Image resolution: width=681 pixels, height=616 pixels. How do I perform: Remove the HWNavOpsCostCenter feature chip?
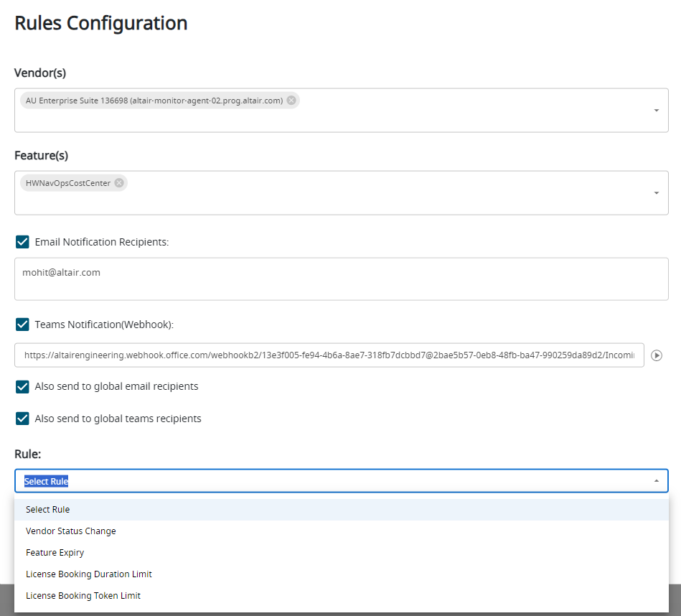[x=119, y=183]
